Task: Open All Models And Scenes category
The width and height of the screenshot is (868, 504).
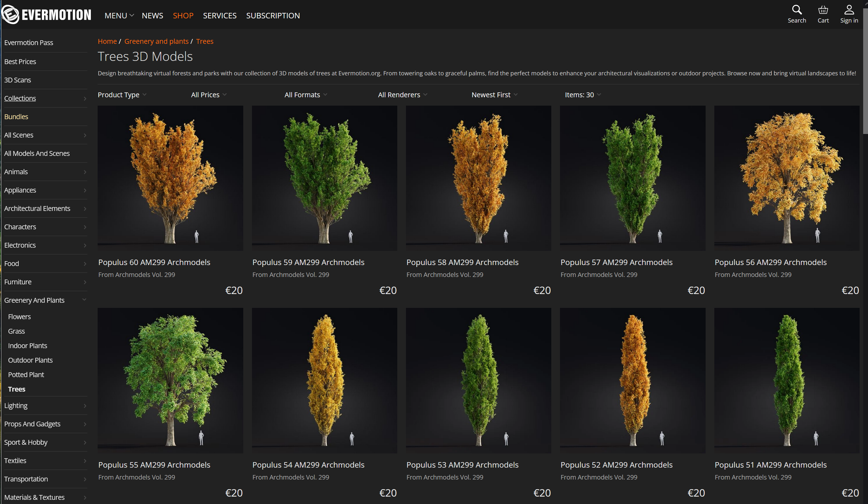Action: [37, 154]
